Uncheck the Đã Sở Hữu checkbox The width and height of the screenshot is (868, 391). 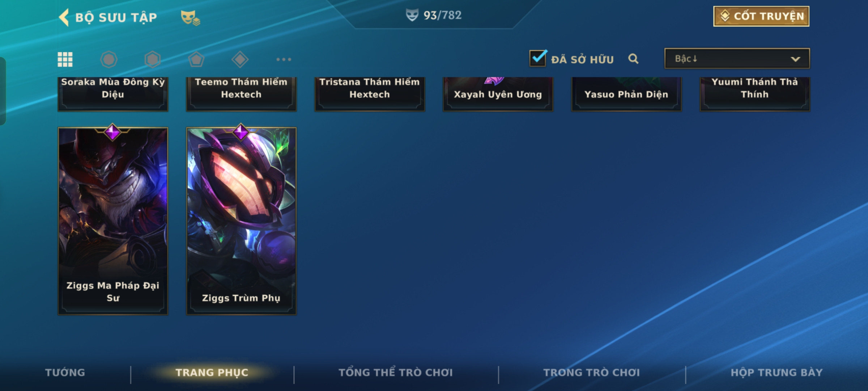coord(538,58)
